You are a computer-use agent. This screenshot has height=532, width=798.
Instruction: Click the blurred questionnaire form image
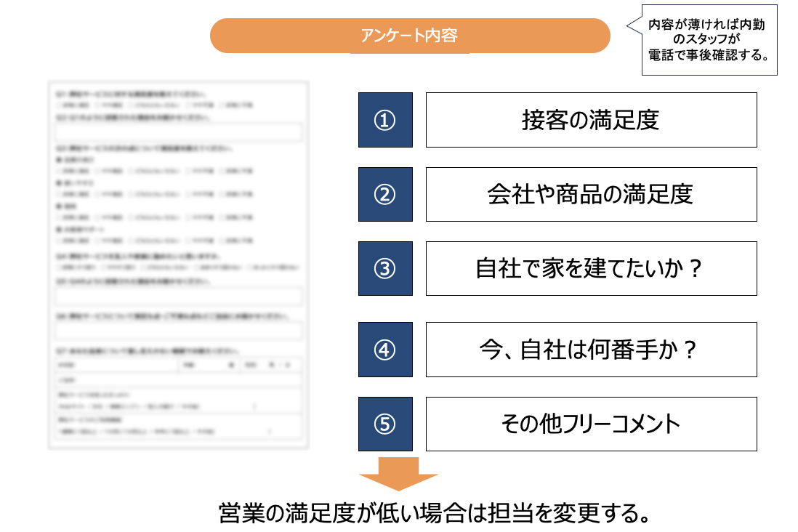(178, 265)
